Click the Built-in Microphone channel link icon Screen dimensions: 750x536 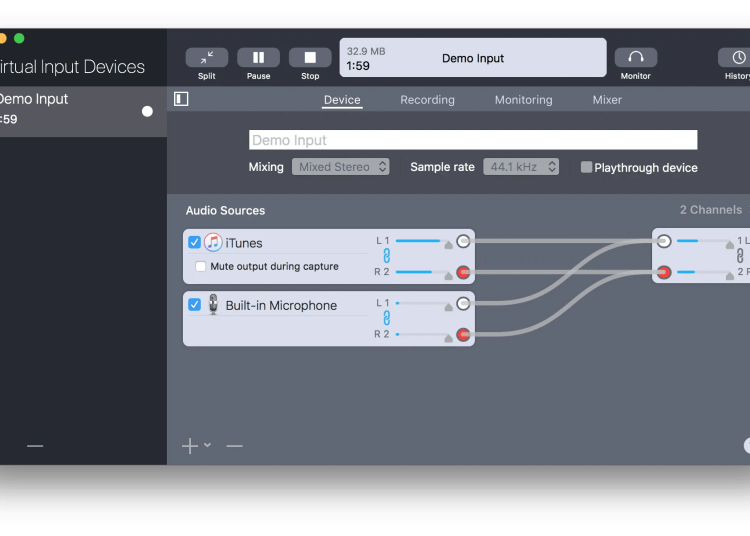[387, 318]
